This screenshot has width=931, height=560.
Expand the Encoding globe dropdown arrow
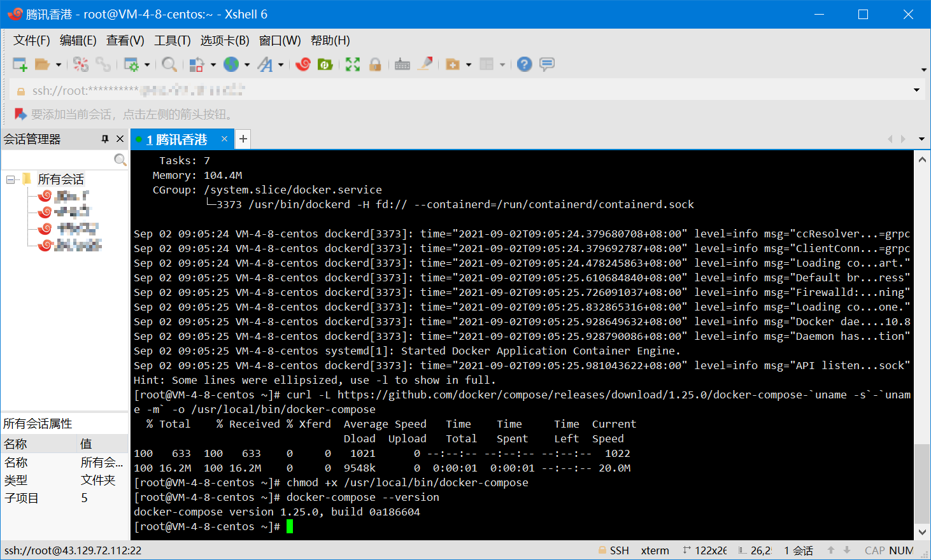tap(247, 64)
